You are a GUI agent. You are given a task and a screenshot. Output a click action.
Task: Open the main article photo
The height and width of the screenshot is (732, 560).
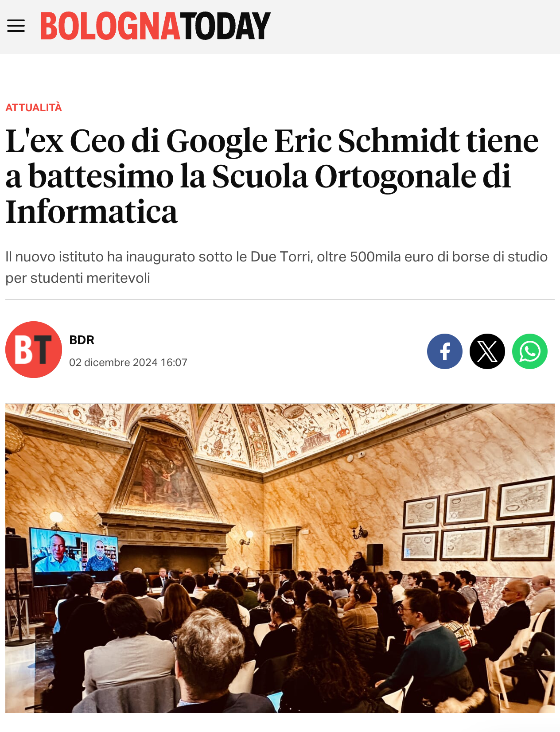(x=280, y=558)
